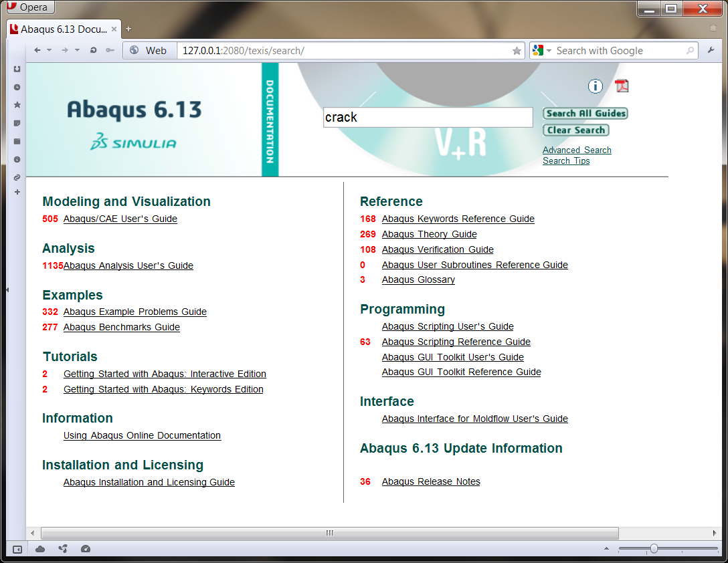The image size is (728, 563).
Task: Click the right scroll arrow
Action: tap(715, 533)
